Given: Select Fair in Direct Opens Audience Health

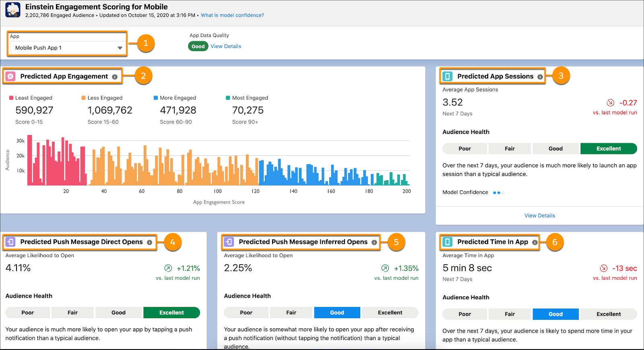Looking at the screenshot, I should 72,313.
